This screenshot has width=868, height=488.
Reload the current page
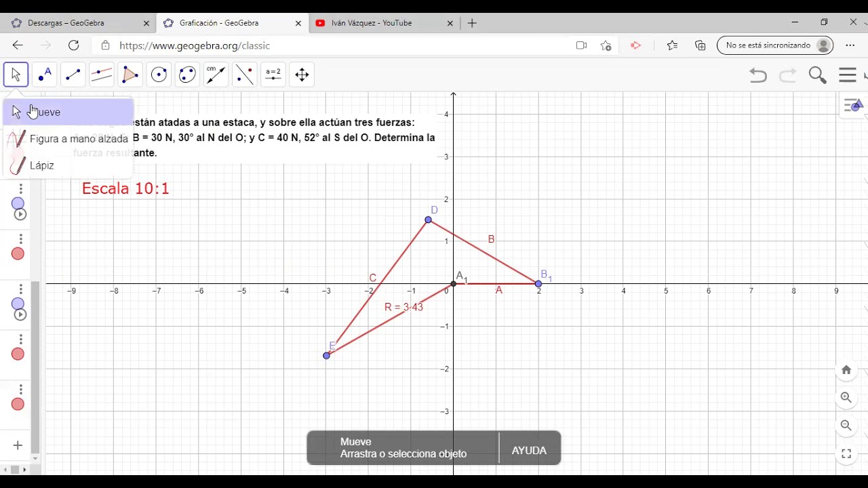[x=74, y=45]
